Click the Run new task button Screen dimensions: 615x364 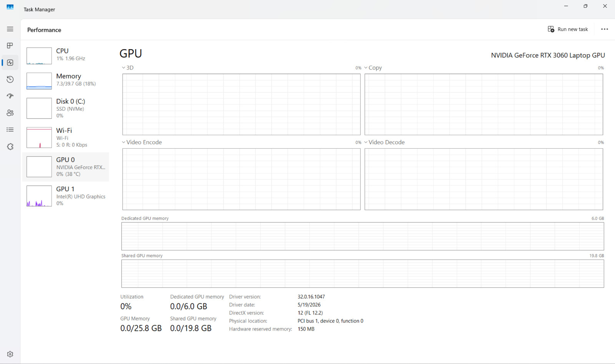click(568, 29)
